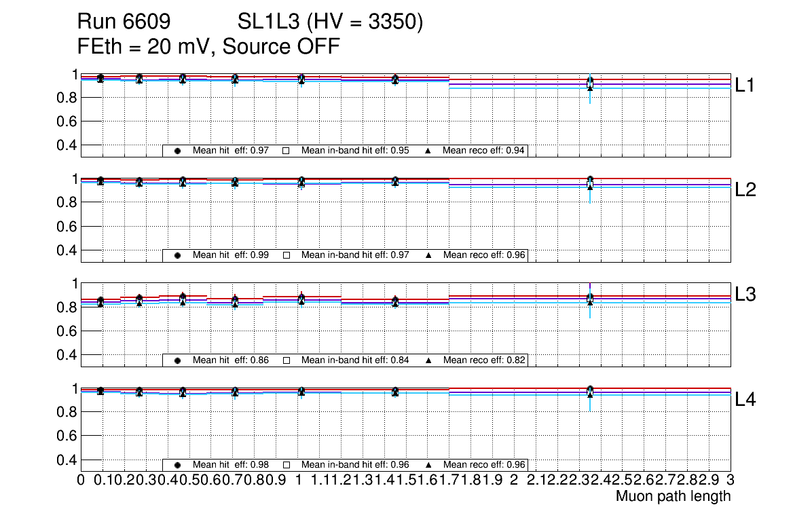Click the filled circle marker in L1 legend

(177, 151)
